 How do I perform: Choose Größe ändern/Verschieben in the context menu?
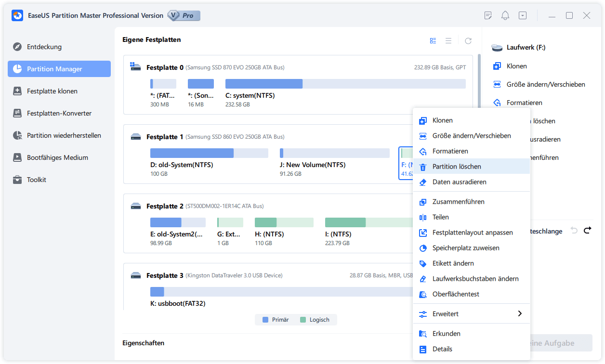coord(472,136)
